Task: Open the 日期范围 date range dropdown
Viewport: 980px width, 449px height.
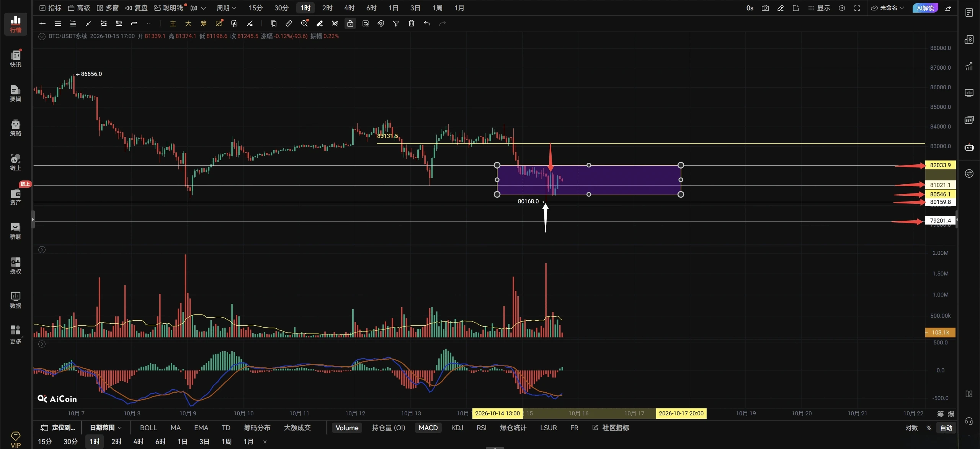Action: click(106, 428)
